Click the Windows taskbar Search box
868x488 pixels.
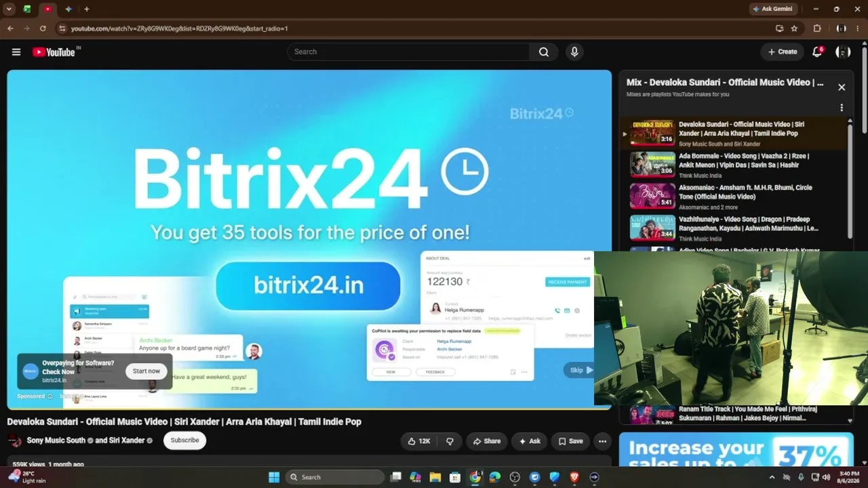coord(335,477)
